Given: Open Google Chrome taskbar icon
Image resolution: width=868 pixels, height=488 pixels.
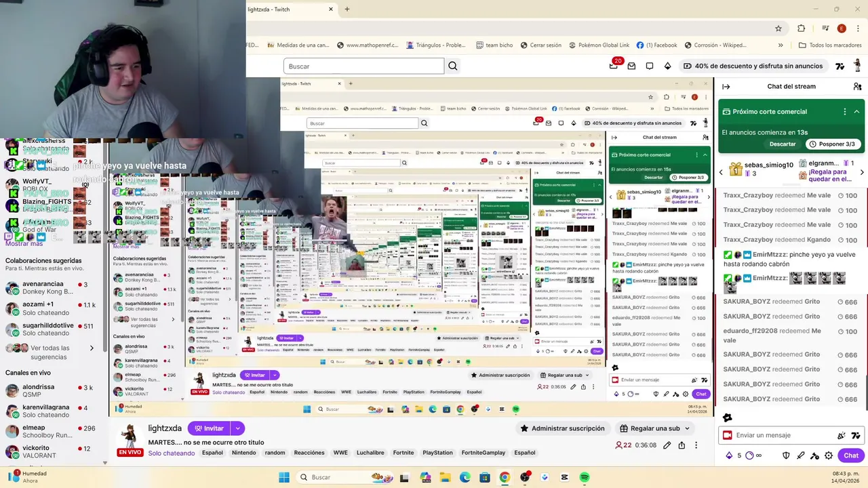Looking at the screenshot, I should 505,477.
